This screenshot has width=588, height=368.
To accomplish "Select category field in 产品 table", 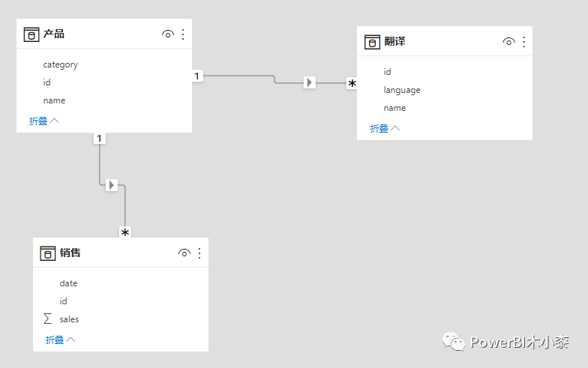I will pyautogui.click(x=60, y=64).
